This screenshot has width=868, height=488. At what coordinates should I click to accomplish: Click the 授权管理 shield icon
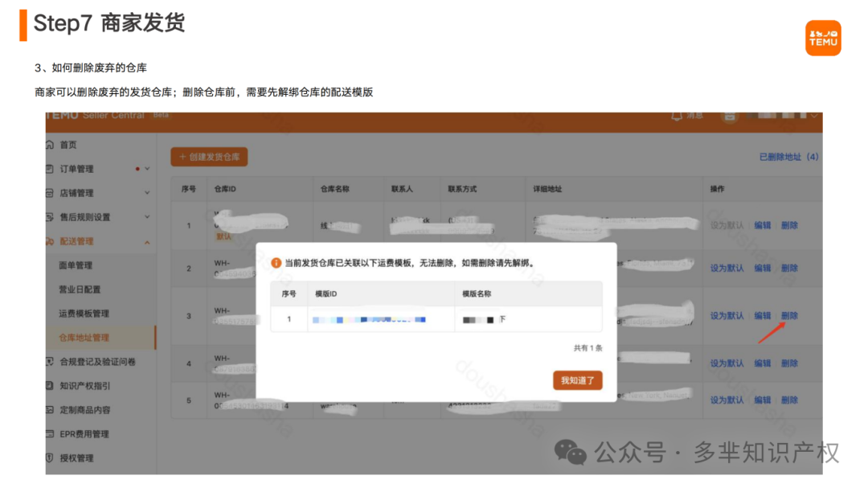click(50, 458)
